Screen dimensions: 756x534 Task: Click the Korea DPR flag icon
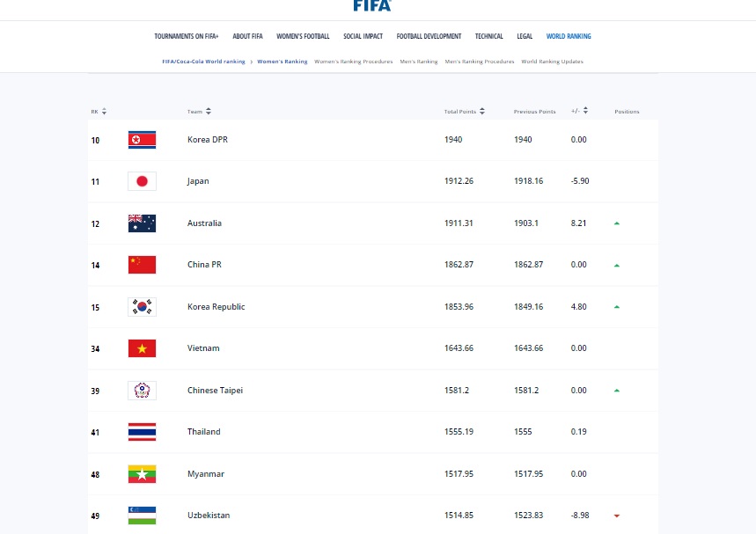click(142, 140)
